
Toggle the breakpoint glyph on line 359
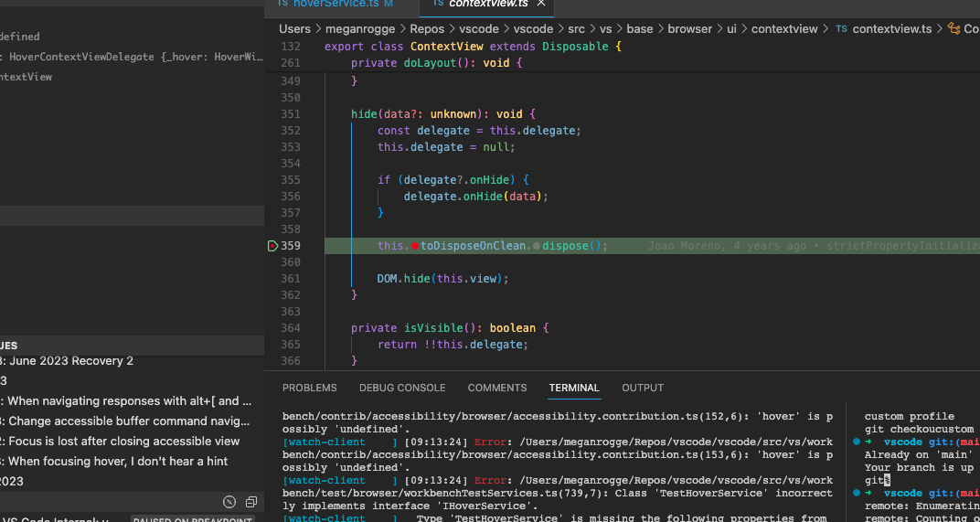coord(272,246)
